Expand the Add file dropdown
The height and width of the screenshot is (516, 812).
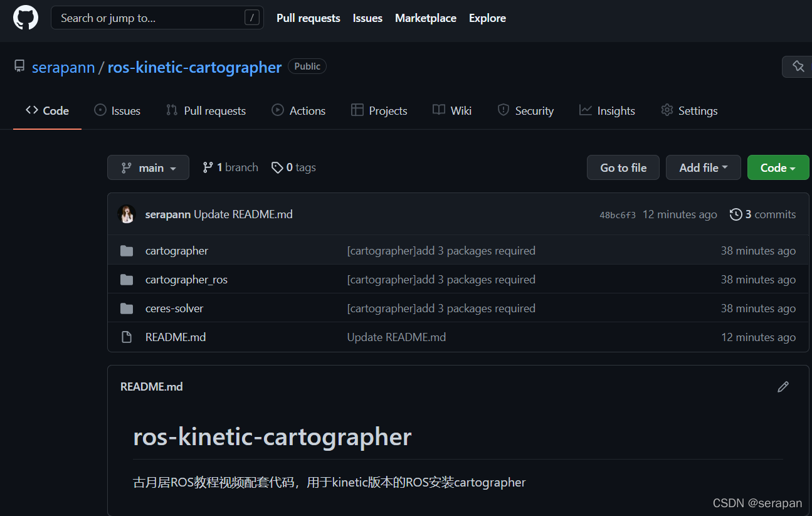(704, 167)
